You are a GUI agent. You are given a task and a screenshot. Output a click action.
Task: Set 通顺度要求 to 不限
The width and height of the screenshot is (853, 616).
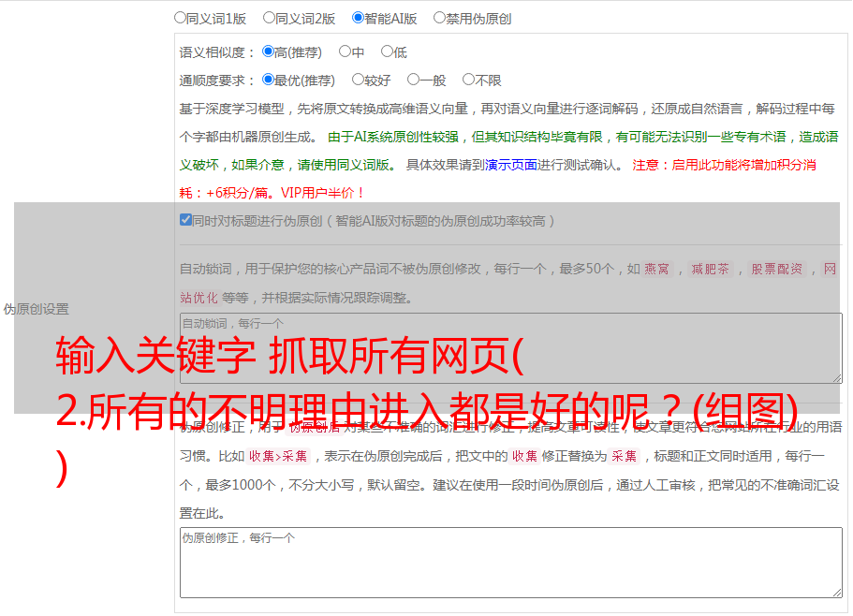(468, 80)
